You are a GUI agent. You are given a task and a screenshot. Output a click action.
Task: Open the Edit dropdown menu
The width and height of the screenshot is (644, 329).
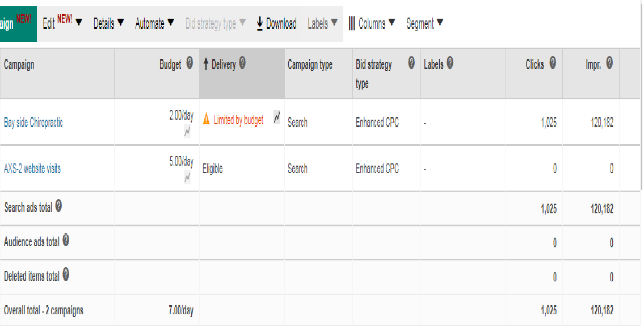pos(62,23)
